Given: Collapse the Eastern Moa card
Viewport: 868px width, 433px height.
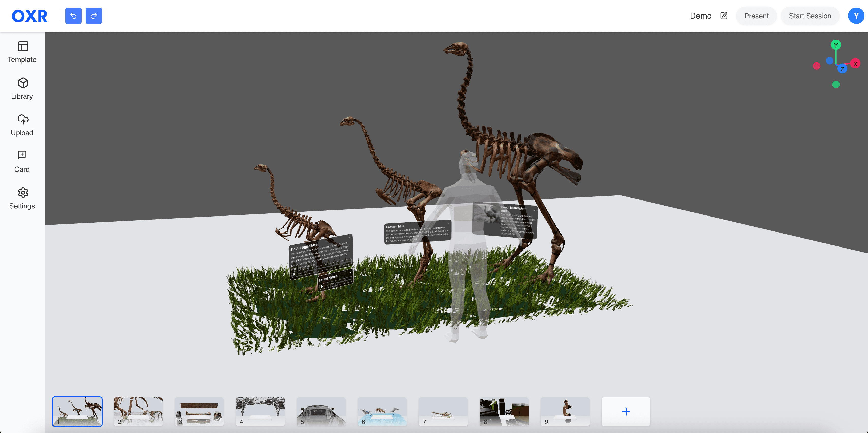Looking at the screenshot, I should (448, 223).
